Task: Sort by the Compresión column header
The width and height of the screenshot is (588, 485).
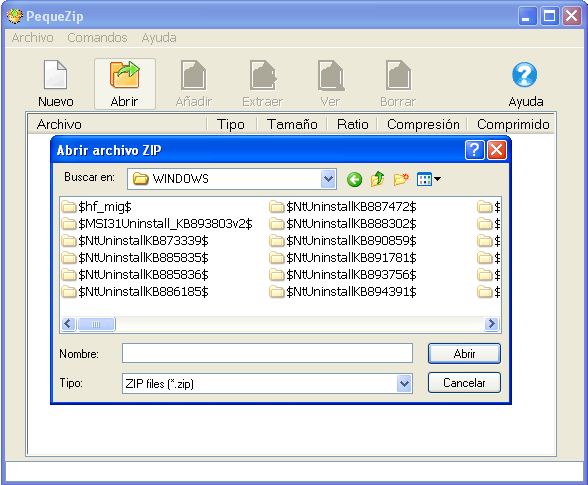Action: pyautogui.click(x=423, y=124)
